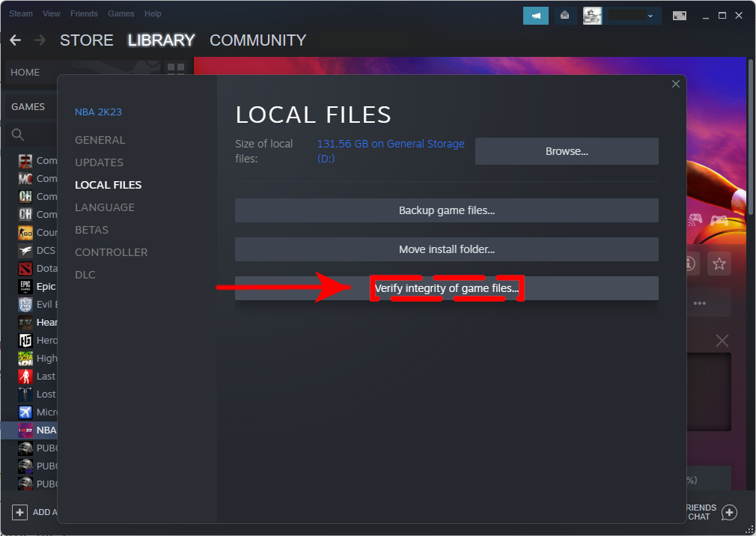756x536 pixels.
Task: Click the profile avatar picture
Action: tap(592, 16)
